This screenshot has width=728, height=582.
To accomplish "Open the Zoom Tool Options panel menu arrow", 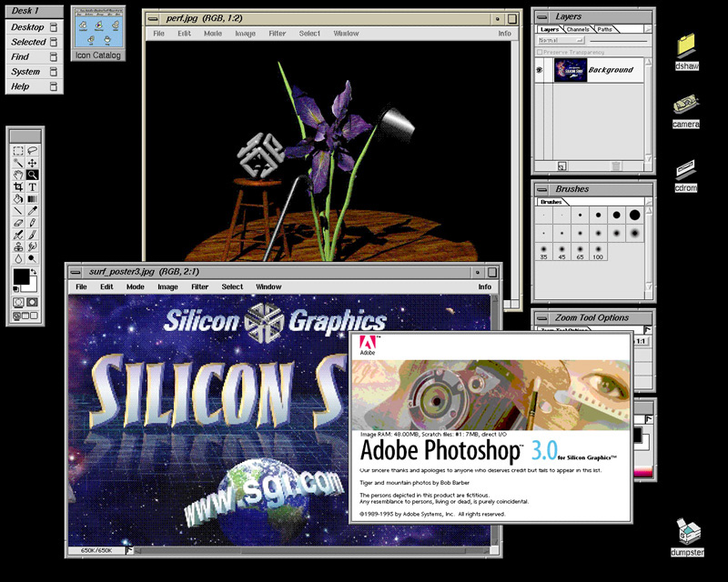I will coord(648,329).
